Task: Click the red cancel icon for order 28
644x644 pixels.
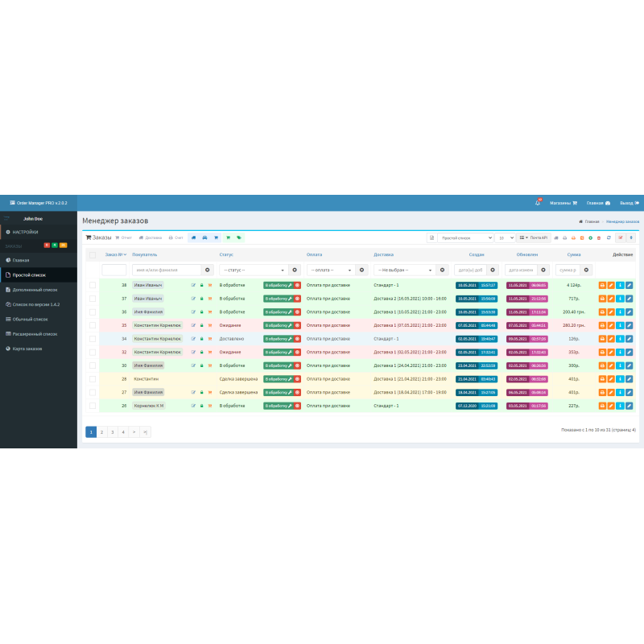Action: [297, 379]
